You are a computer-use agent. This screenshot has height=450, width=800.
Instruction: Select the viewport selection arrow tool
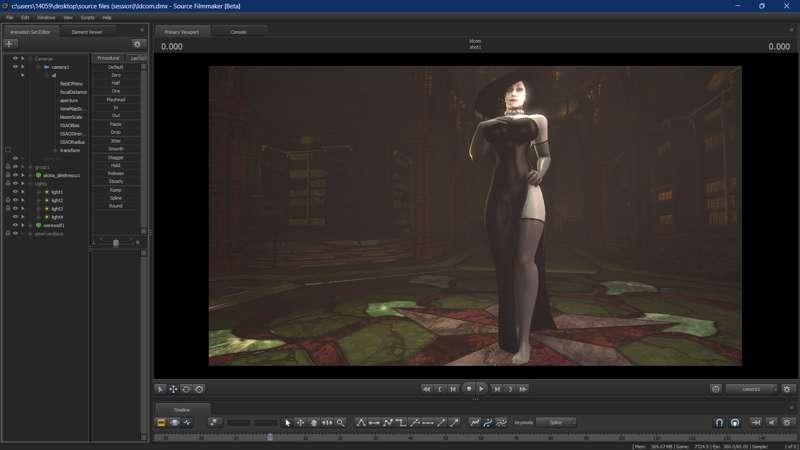coord(160,389)
